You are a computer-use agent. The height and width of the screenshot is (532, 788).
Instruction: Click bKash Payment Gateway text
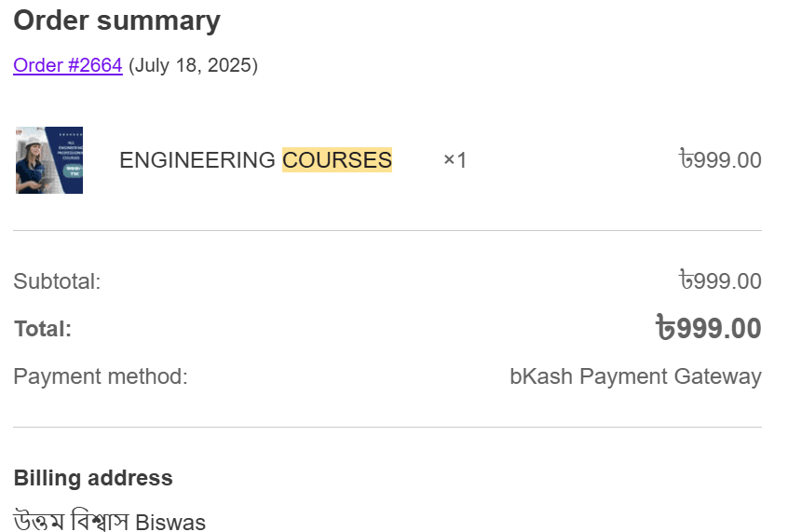coord(636,376)
